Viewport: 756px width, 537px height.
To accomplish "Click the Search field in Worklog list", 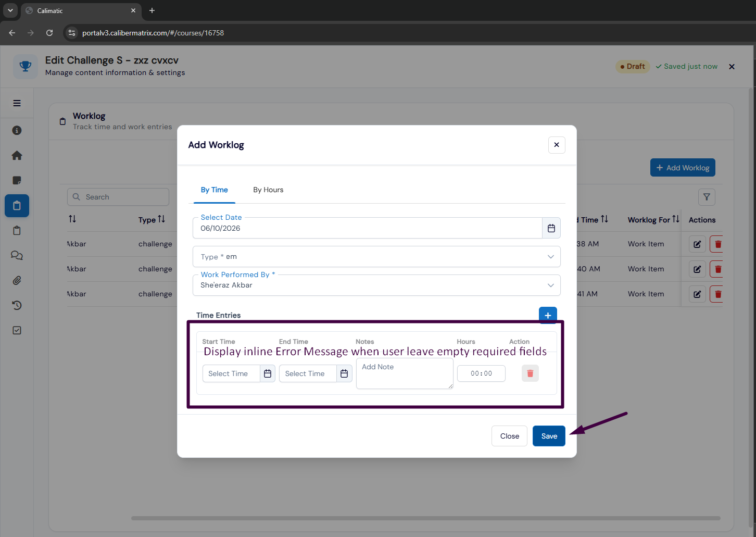I will tap(118, 197).
